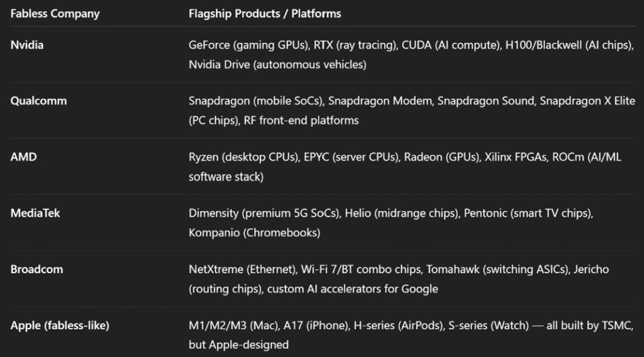Click the Snapdragon (mobile SoCs) text

(x=255, y=101)
